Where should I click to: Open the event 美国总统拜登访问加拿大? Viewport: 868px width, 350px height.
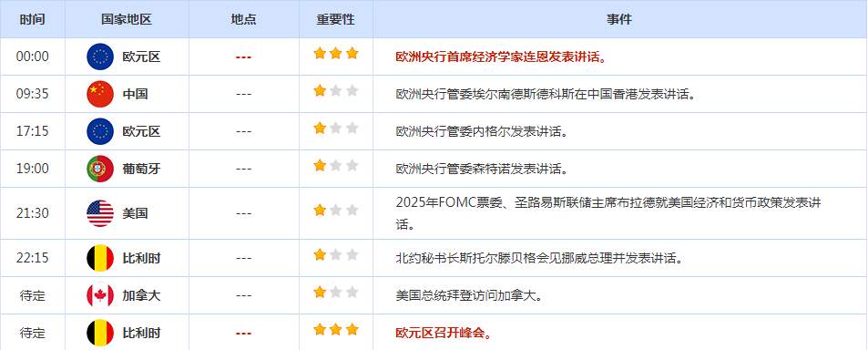469,295
